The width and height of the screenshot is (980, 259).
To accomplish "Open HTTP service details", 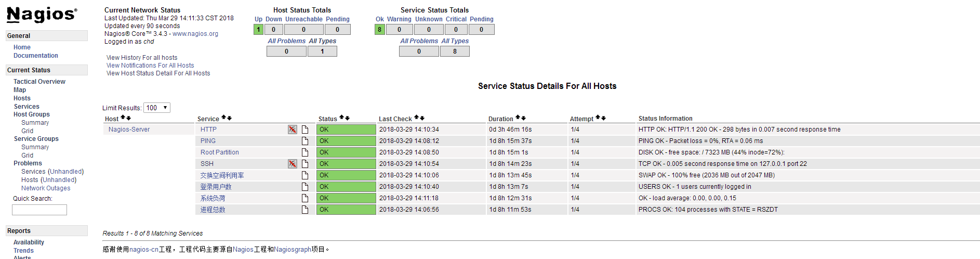I will coord(208,129).
